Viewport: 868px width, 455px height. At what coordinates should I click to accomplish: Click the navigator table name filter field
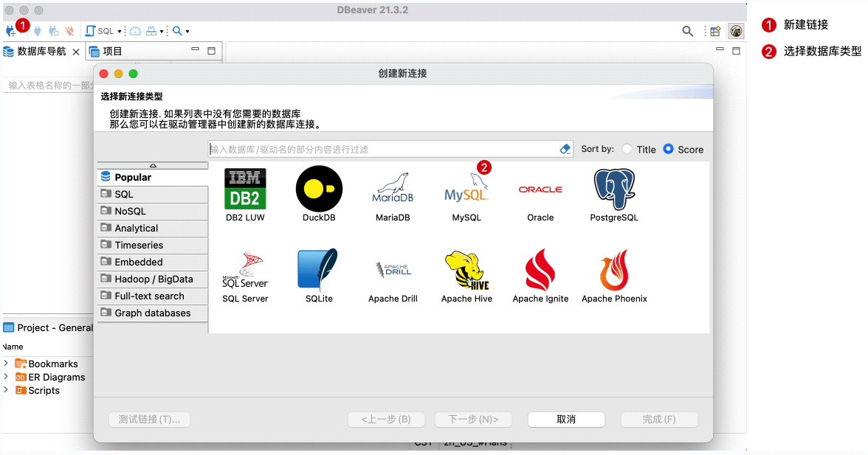49,85
